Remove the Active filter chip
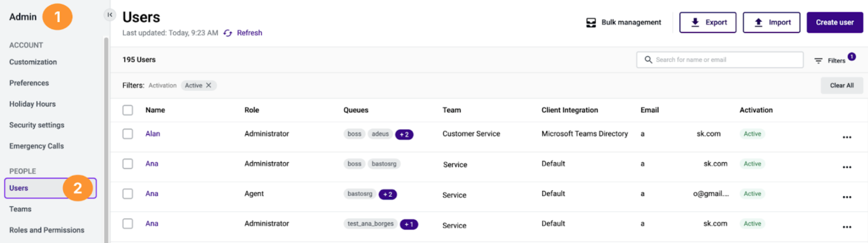 coord(208,85)
